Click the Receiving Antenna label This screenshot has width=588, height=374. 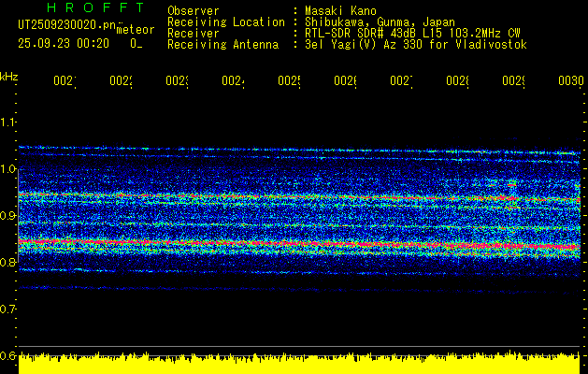223,45
